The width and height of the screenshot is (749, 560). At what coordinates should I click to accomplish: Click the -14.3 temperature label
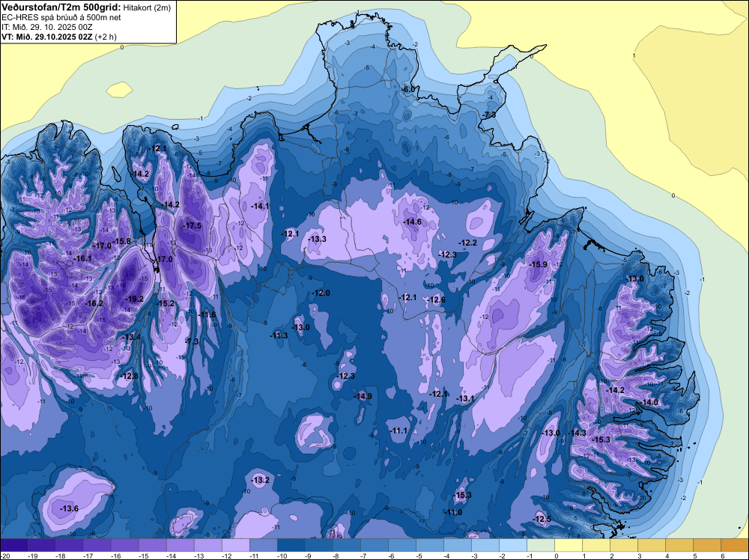pos(577,433)
